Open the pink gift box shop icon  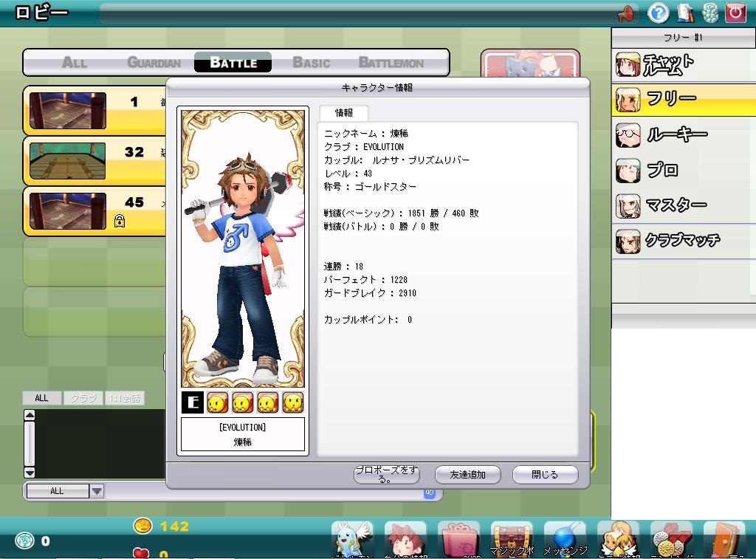(x=458, y=539)
